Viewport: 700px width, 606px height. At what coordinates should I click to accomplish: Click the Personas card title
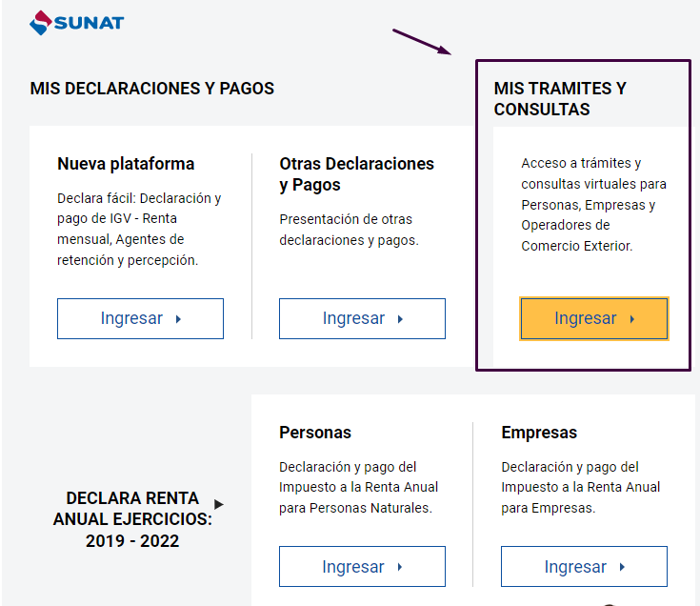tap(315, 433)
